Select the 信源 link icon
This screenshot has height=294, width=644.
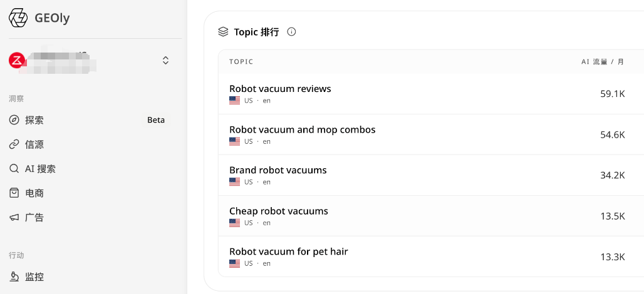pos(14,144)
